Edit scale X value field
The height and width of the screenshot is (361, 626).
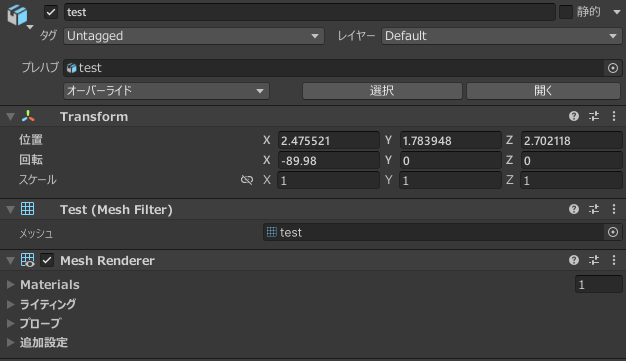328,180
